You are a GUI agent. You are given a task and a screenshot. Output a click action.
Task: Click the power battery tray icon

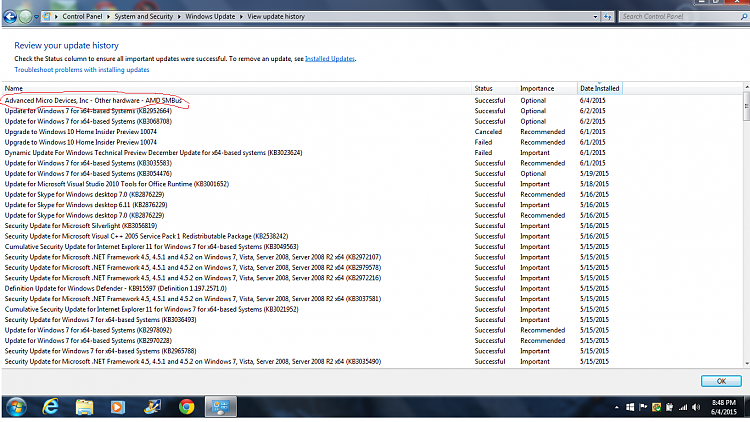[x=670, y=407]
